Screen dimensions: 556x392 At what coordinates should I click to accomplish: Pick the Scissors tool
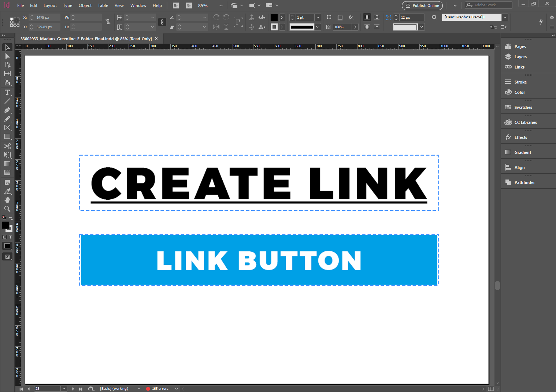tap(7, 146)
